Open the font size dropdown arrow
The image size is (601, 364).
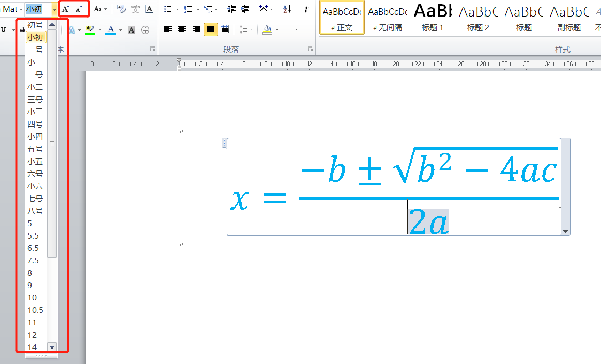tap(54, 9)
